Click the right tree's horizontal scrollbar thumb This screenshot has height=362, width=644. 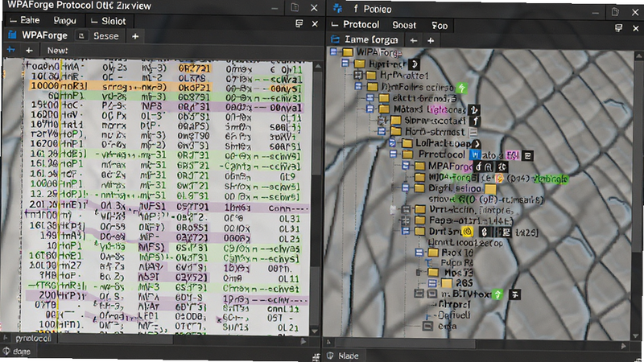(406, 343)
